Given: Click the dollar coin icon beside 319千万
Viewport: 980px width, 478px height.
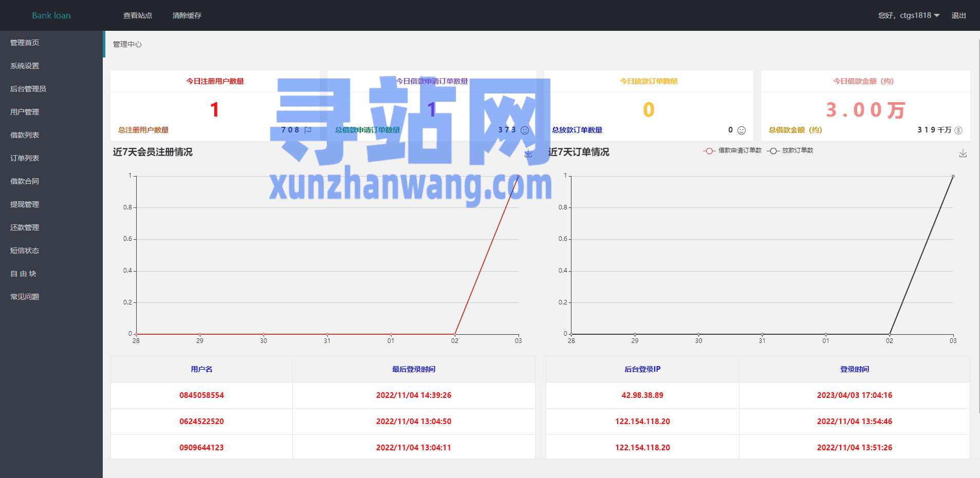Looking at the screenshot, I should (x=958, y=130).
